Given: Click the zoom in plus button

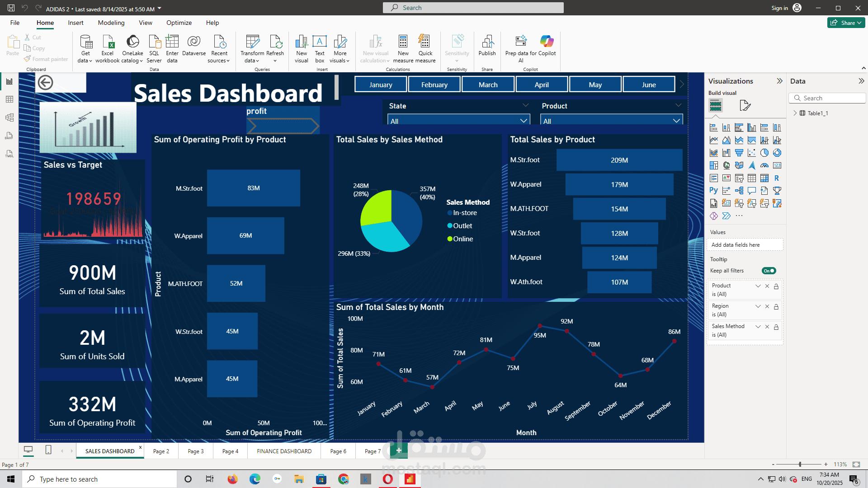Looking at the screenshot, I should point(826,465).
